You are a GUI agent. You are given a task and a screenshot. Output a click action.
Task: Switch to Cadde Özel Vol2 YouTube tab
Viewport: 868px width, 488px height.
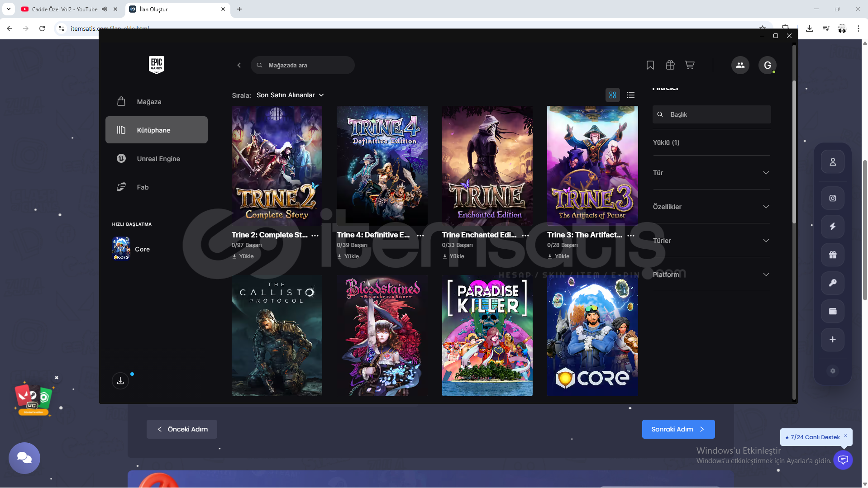click(65, 9)
